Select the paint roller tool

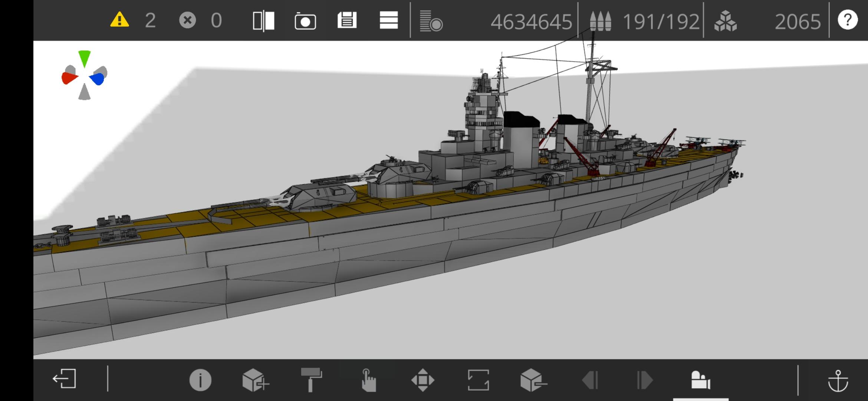point(311,379)
